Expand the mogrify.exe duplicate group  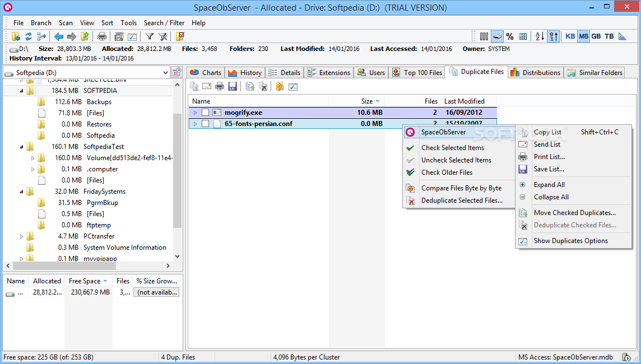pyautogui.click(x=195, y=113)
